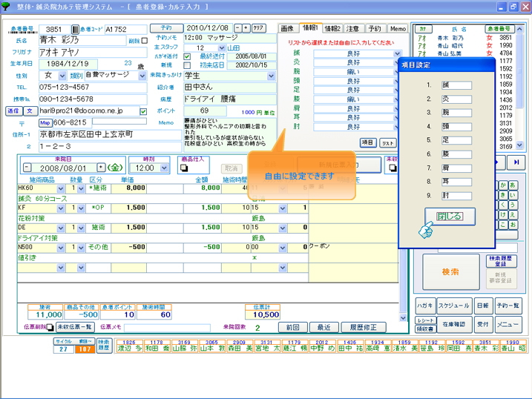This screenshot has width=532, height=399.
Task: Click the レシート button
Action: coord(425,320)
